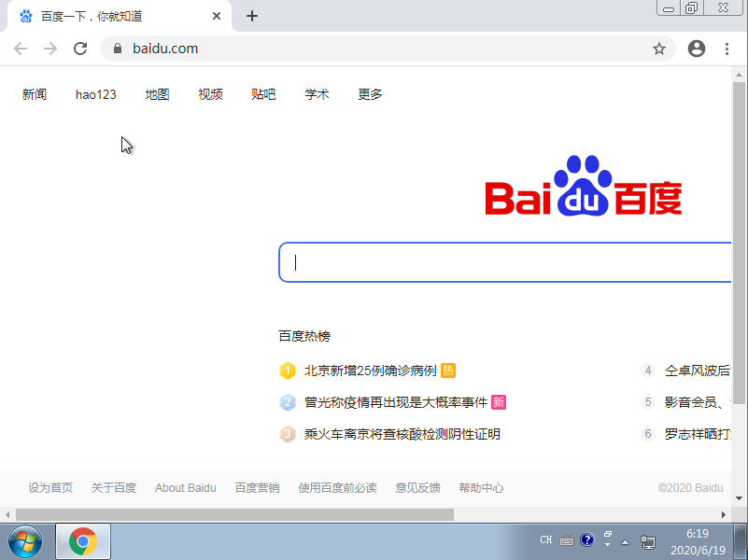Click the horizontal scrollbar at page bottom

[233, 514]
